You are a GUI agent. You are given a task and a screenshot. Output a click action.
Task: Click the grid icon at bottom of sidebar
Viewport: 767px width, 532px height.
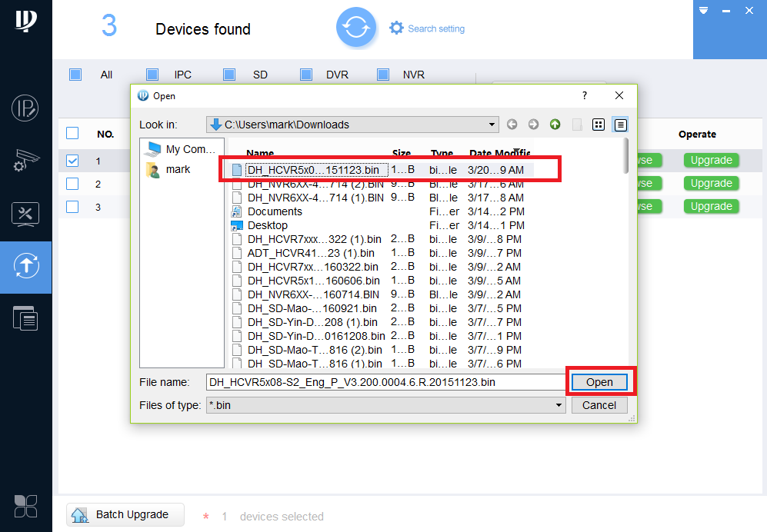(x=25, y=506)
